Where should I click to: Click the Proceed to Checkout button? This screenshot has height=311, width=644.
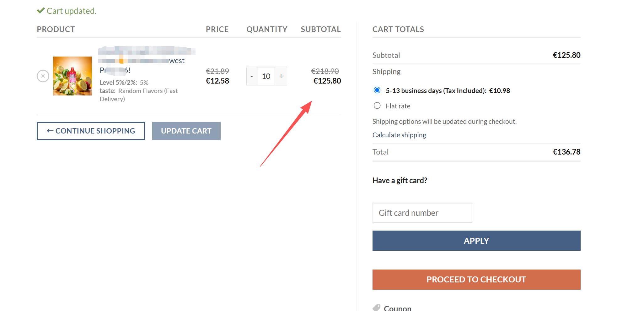pos(476,279)
